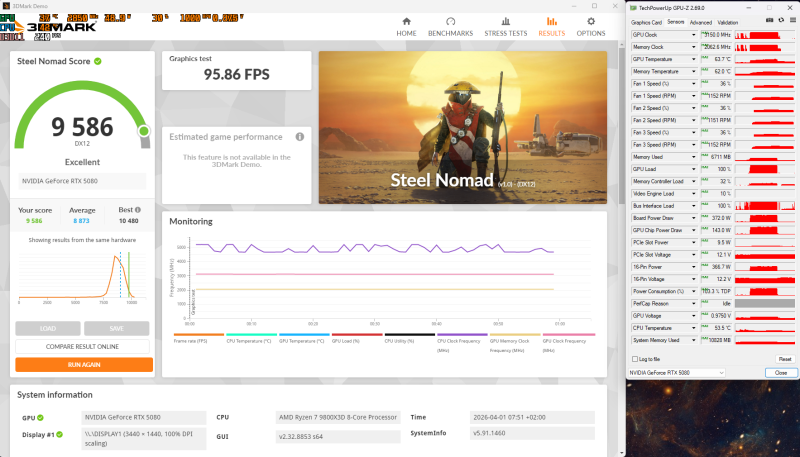Screen dimensions: 800x457
Task: Click the GUI version v2.32.8853 s64 field
Action: [338, 437]
